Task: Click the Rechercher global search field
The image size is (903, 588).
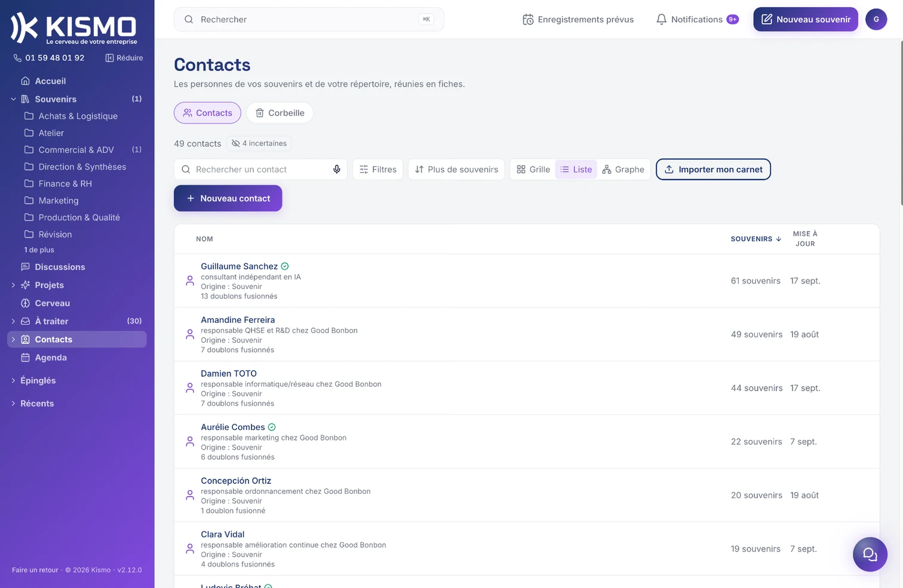Action: coord(309,19)
